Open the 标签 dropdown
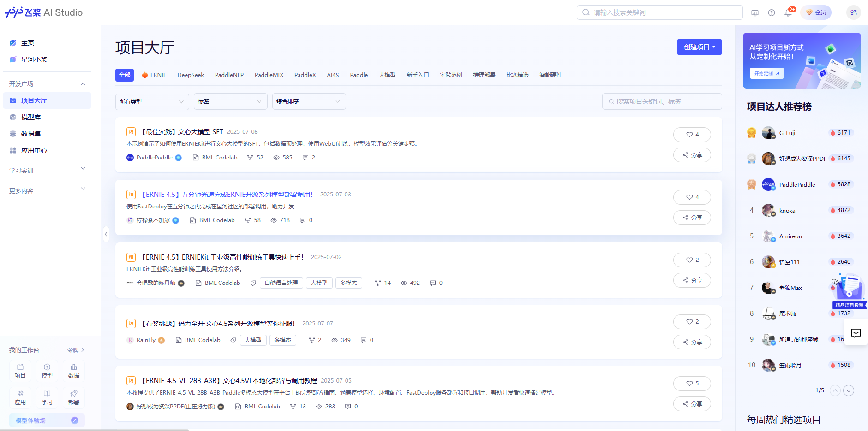This screenshot has width=868, height=431. (231, 101)
